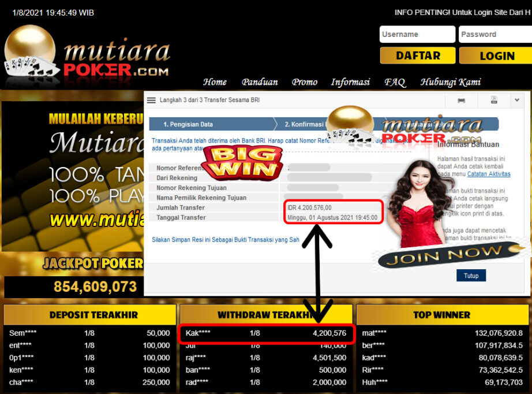Click the MULAILAH KEBERU promo banner
Screen dimensions: 532x394
pyautogui.click(x=73, y=177)
